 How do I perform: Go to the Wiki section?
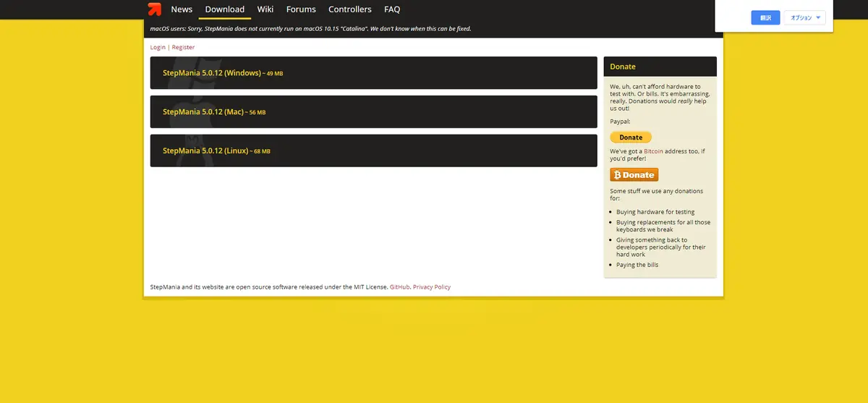coord(265,9)
